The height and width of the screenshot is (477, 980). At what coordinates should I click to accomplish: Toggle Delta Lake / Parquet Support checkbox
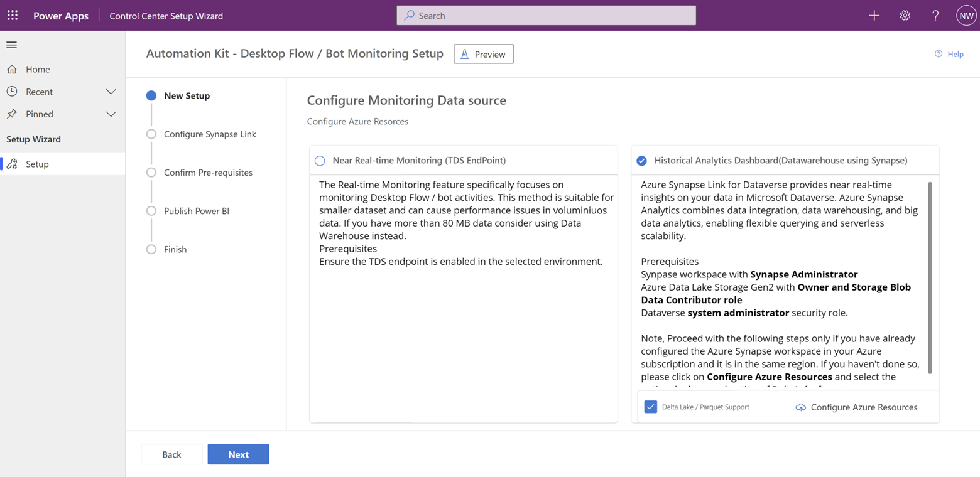pos(651,407)
